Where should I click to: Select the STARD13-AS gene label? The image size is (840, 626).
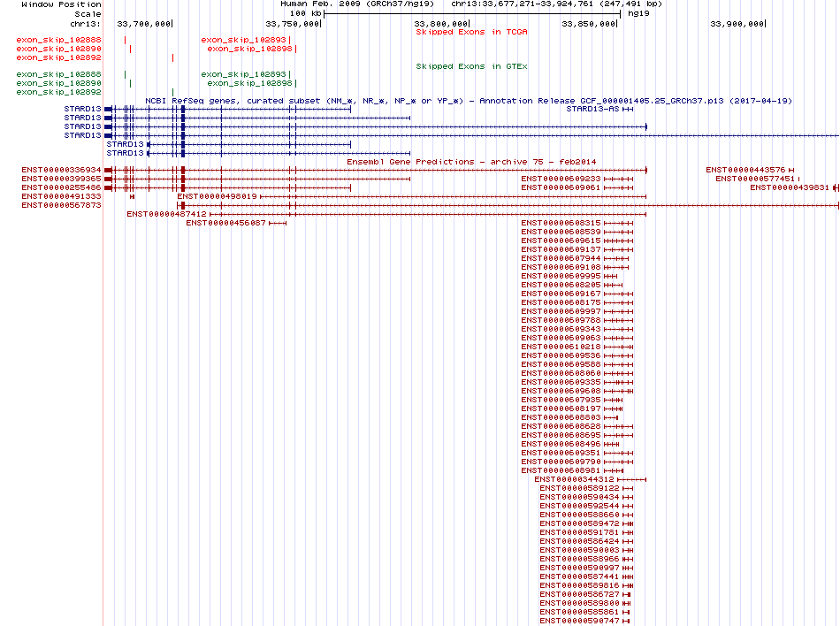tap(592, 109)
